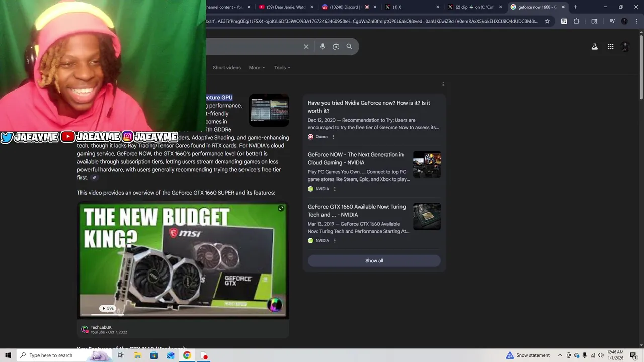Open a new browser tab
644x362 pixels.
tap(575, 7)
